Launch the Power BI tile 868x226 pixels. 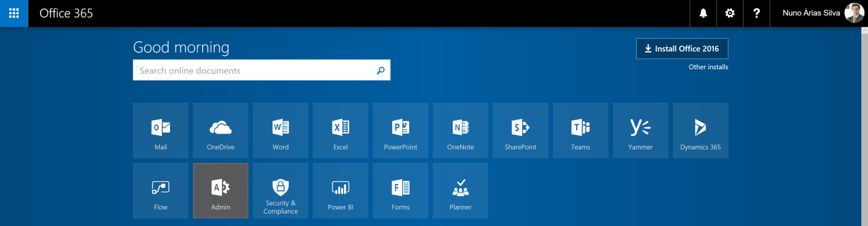pyautogui.click(x=341, y=191)
